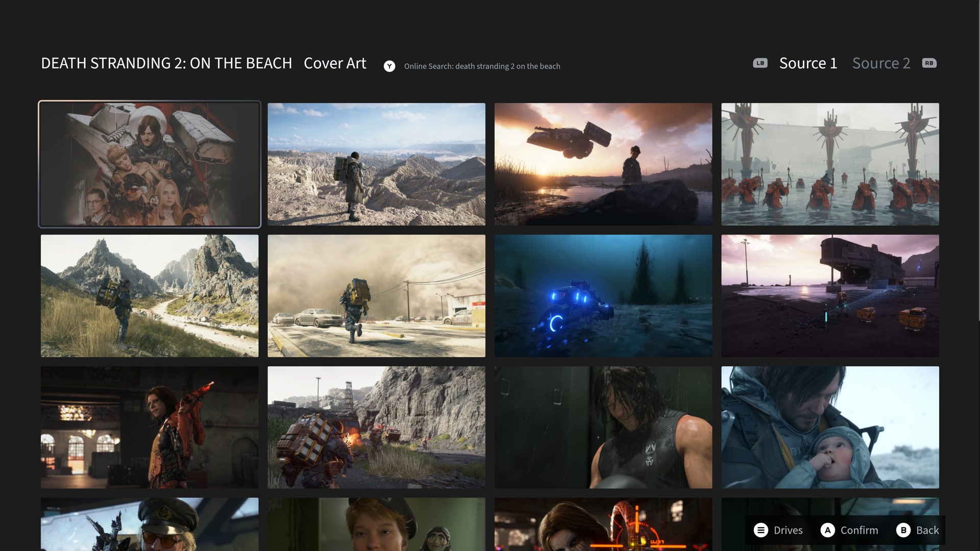Select the purple dusk ship base thumbnail
980x551 pixels.
(x=830, y=296)
